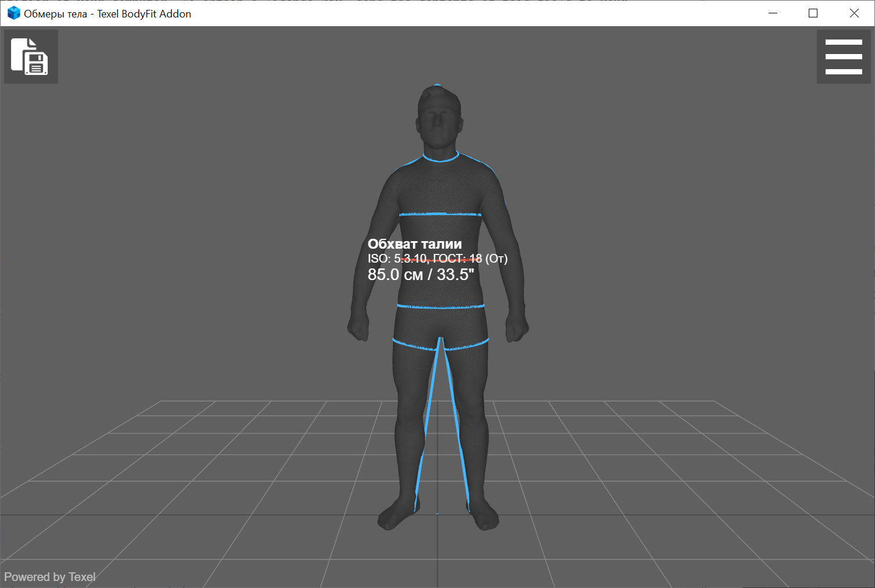Close the Texel BodyFit Addon window
875x588 pixels.
853,13
